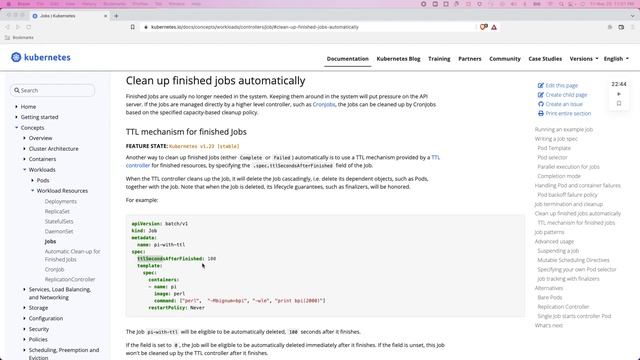Reload the page with the refresh icon

(x=29, y=27)
